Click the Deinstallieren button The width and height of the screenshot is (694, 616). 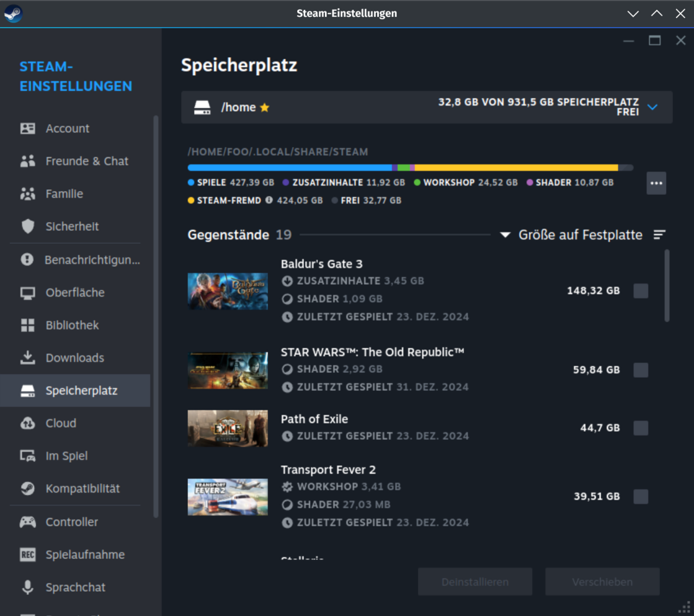coord(475,581)
